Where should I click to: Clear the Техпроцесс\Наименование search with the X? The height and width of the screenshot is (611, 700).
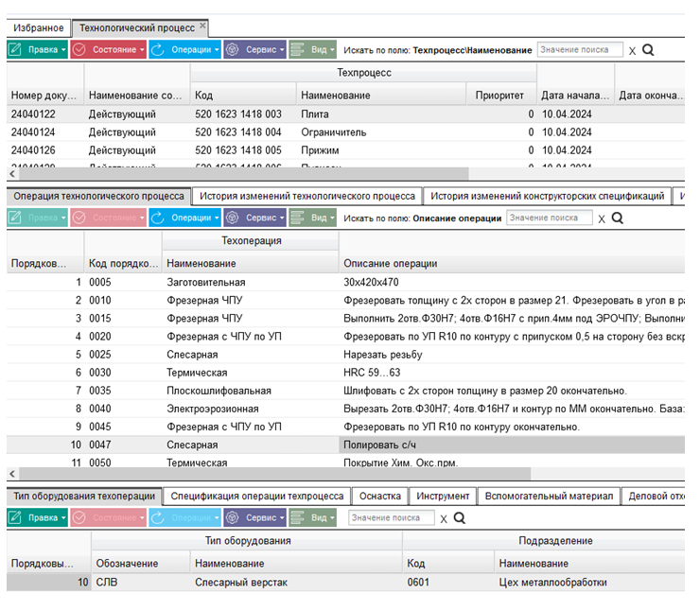click(x=632, y=51)
